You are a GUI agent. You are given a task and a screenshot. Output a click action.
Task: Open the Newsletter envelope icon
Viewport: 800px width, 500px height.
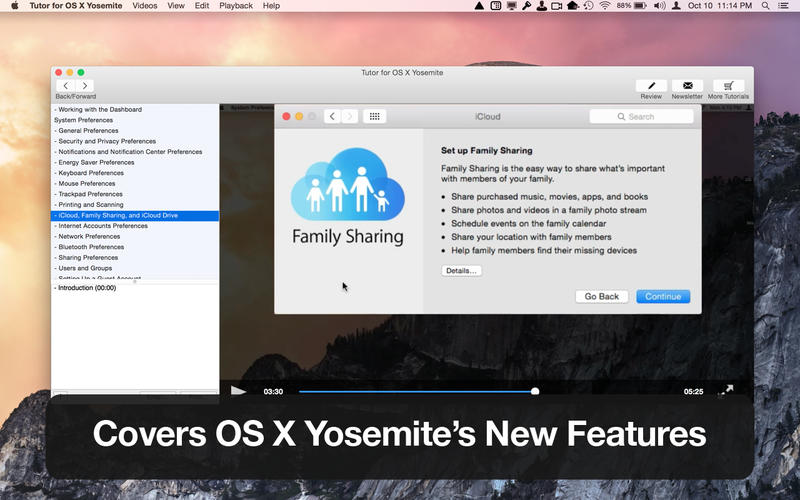687,86
